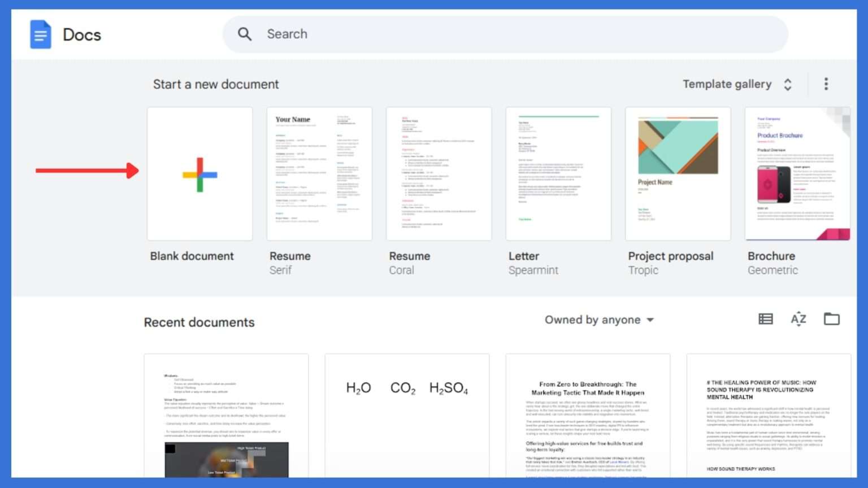Open the chemical formulas document H2O CO2
The height and width of the screenshot is (488, 868).
[x=407, y=415]
